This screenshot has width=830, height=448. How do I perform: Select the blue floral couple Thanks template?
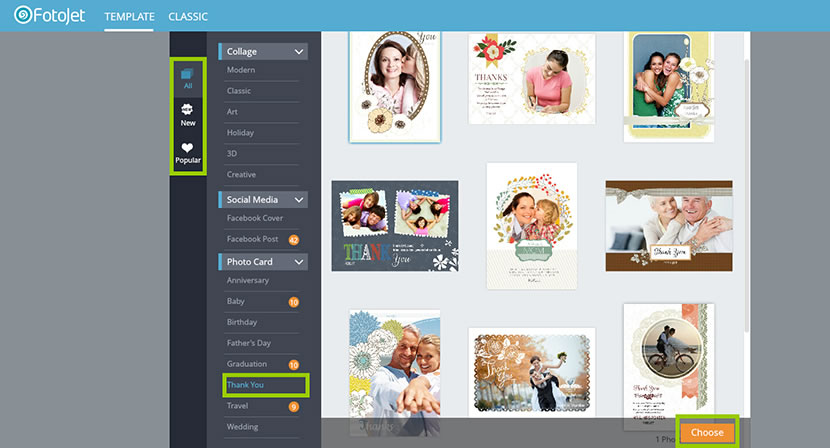[395, 373]
